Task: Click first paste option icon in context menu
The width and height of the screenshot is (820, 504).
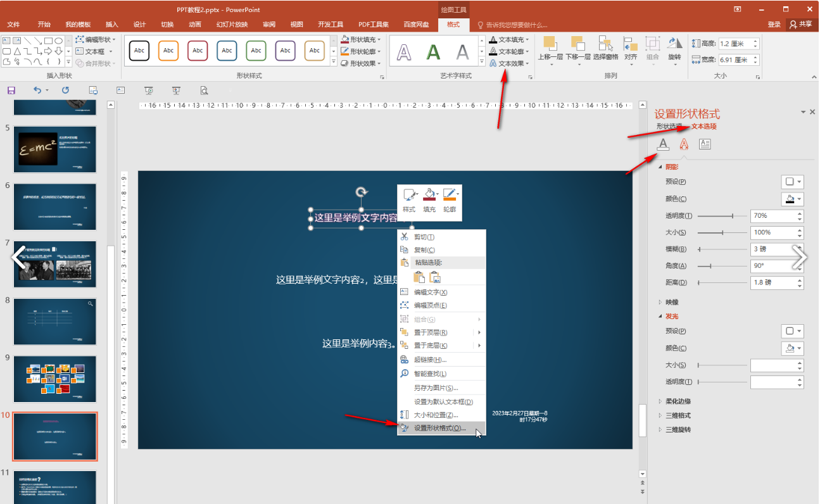Action: 419,277
